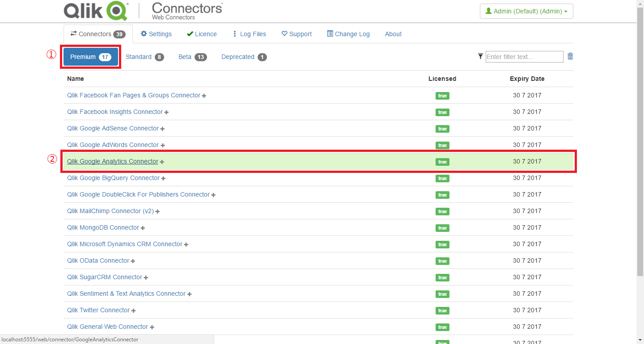Click plus icon next to MongoDB Connector
The height and width of the screenshot is (344, 644).
(x=143, y=228)
